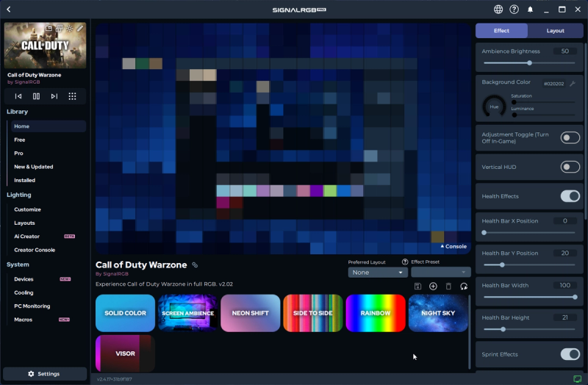The height and width of the screenshot is (385, 588).
Task: Toggle Adjustment Toggle switch
Action: pyautogui.click(x=570, y=137)
